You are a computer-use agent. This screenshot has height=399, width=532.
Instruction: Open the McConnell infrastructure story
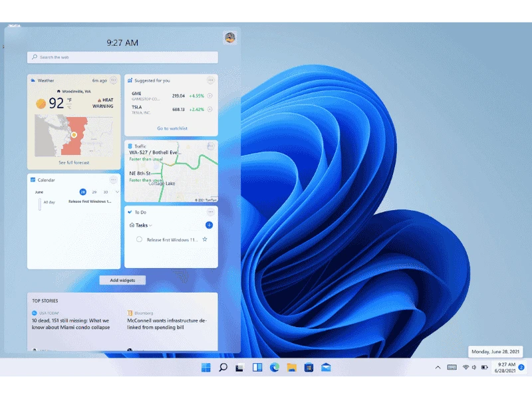[x=167, y=324]
